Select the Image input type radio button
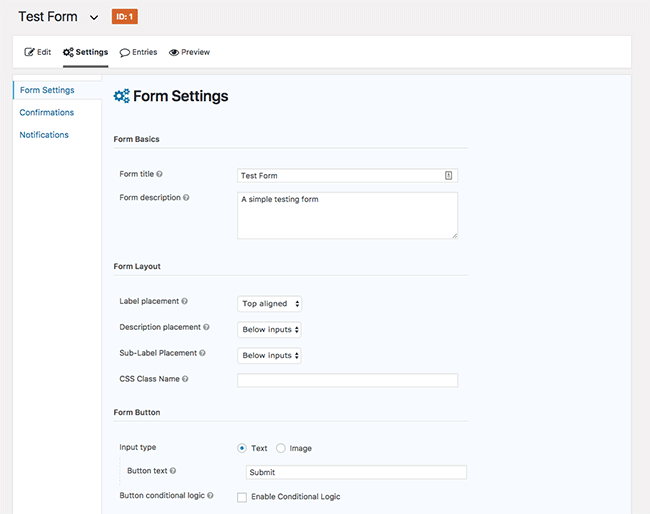The width and height of the screenshot is (650, 514). point(281,448)
